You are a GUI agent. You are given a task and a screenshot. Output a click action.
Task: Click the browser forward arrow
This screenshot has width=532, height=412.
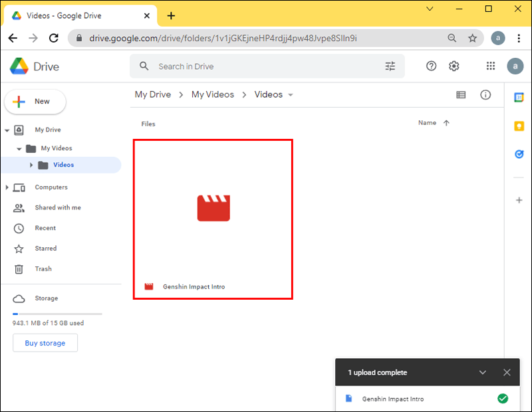[x=33, y=38]
